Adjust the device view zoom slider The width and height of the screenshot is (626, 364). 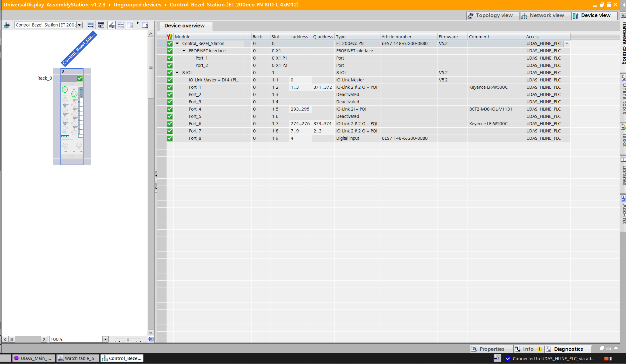point(128,339)
